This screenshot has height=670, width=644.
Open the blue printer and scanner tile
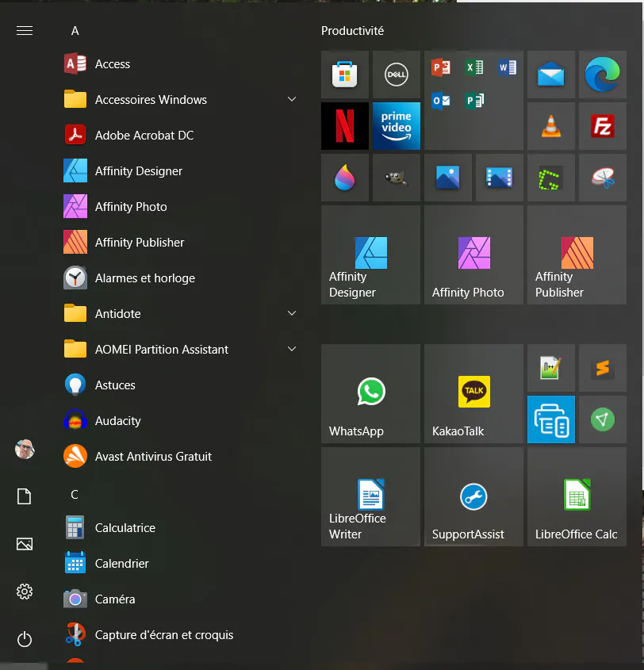click(551, 419)
